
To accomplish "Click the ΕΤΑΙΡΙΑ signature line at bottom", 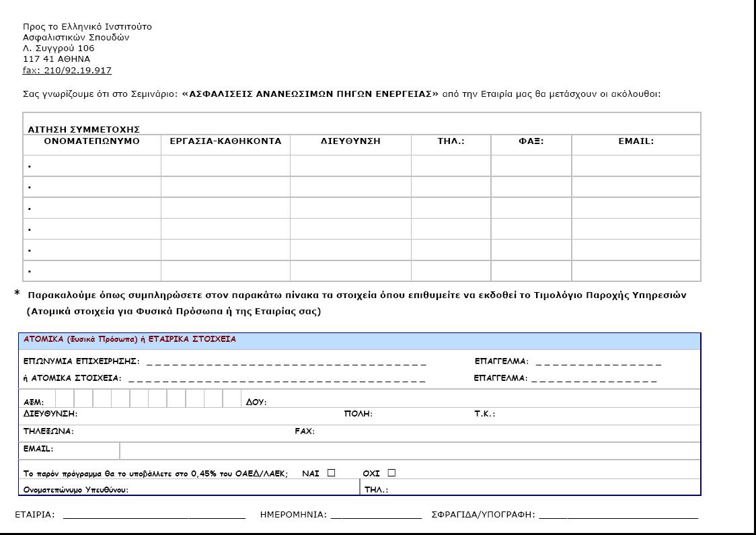I will (x=154, y=515).
